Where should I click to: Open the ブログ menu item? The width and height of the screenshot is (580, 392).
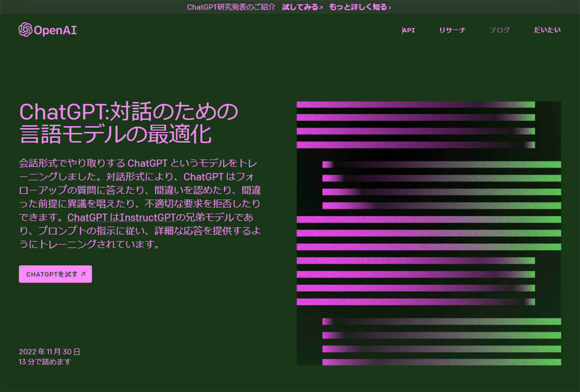pos(500,30)
